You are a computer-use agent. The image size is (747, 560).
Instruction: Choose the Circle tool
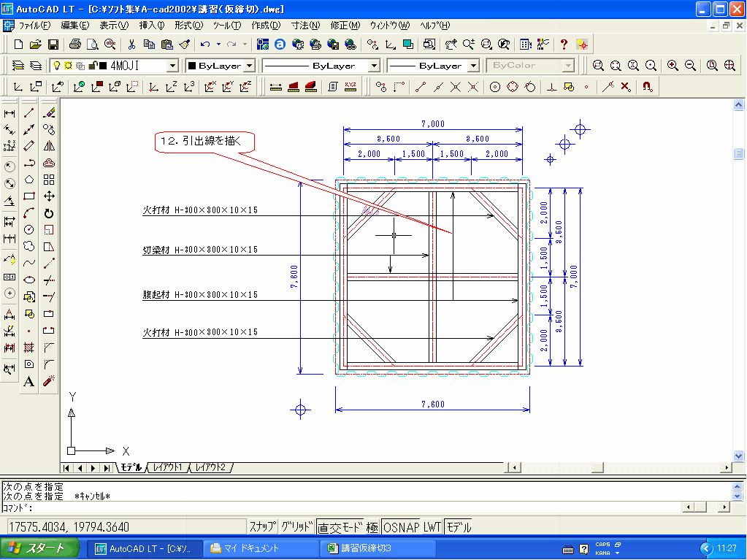(x=29, y=229)
